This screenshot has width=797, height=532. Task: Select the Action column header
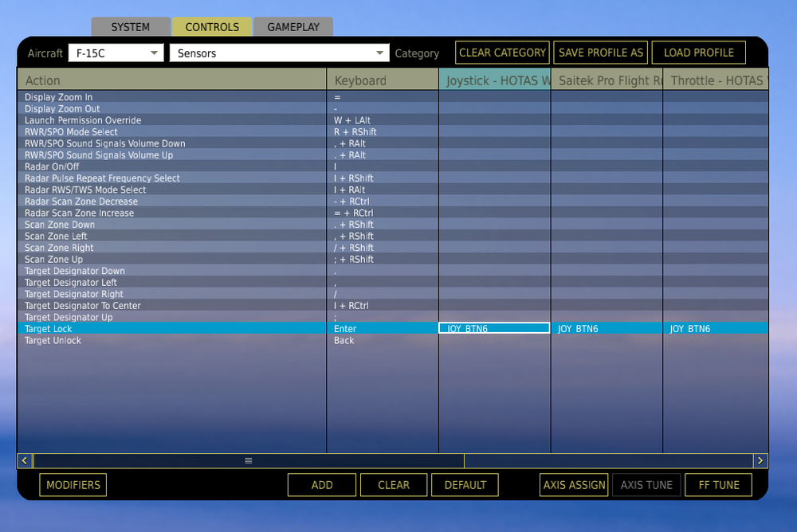point(172,80)
